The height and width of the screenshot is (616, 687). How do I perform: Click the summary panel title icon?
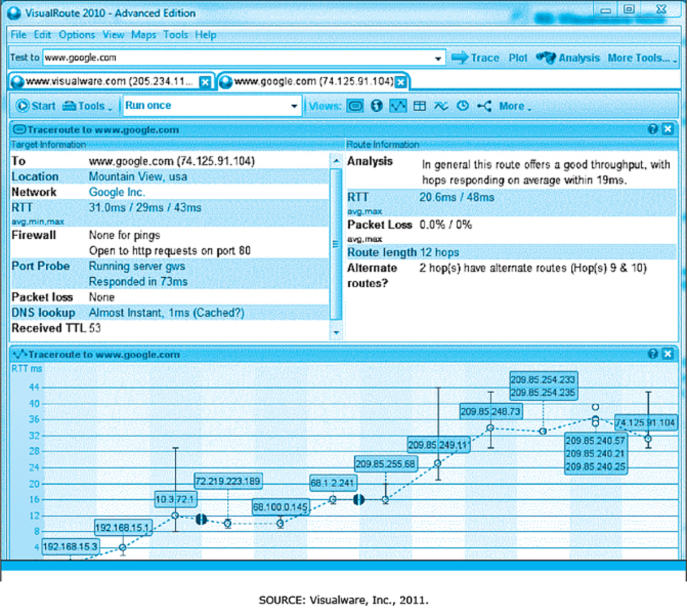point(19,130)
